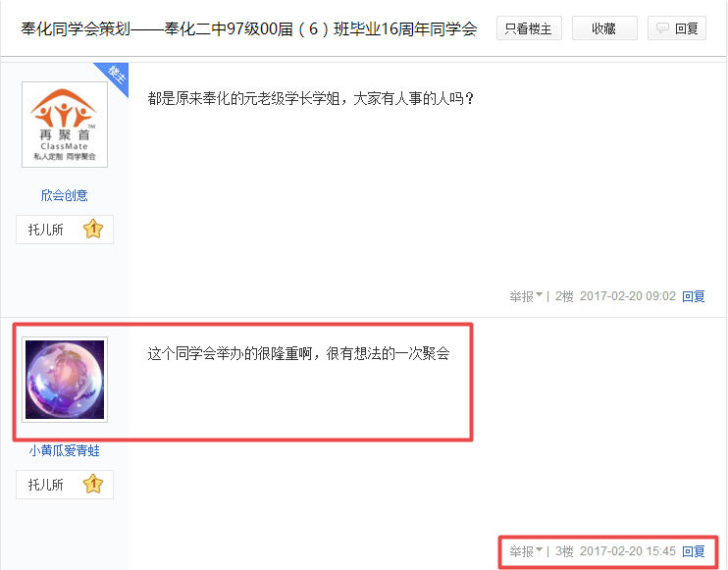The image size is (728, 570).
Task: Open the username link 欣会创意
Action: click(65, 195)
